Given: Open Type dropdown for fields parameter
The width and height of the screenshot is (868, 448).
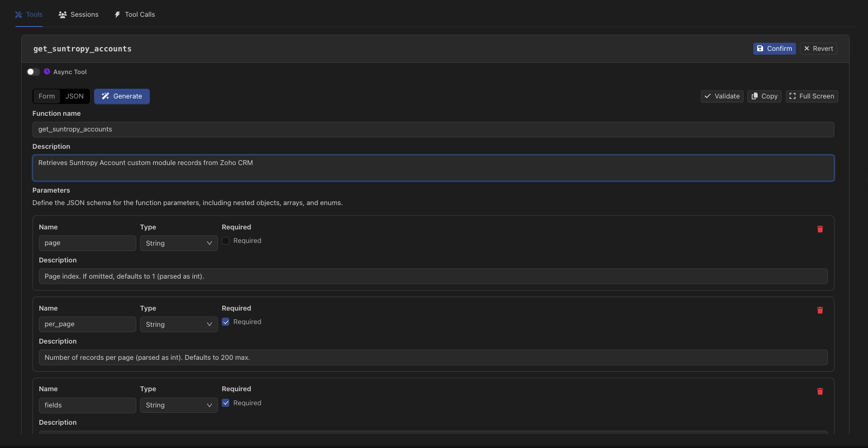Looking at the screenshot, I should [x=179, y=405].
